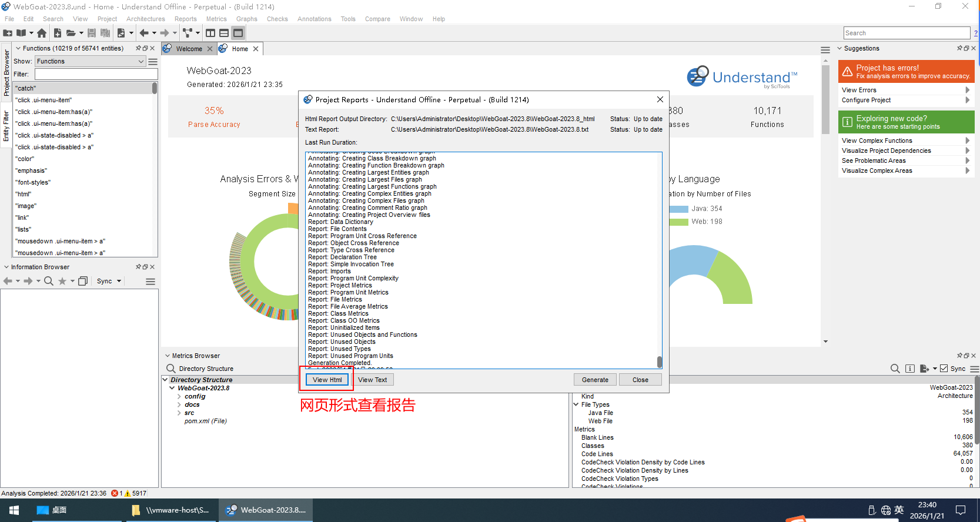
Task: Click the info icon in Metrics Browser toolbar
Action: coord(909,369)
